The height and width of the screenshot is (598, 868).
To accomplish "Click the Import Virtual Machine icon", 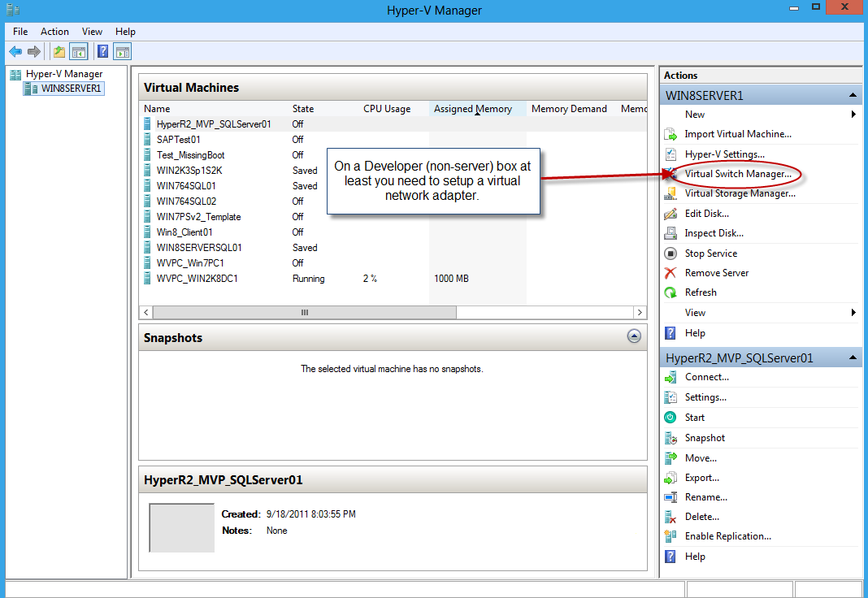I will click(671, 134).
